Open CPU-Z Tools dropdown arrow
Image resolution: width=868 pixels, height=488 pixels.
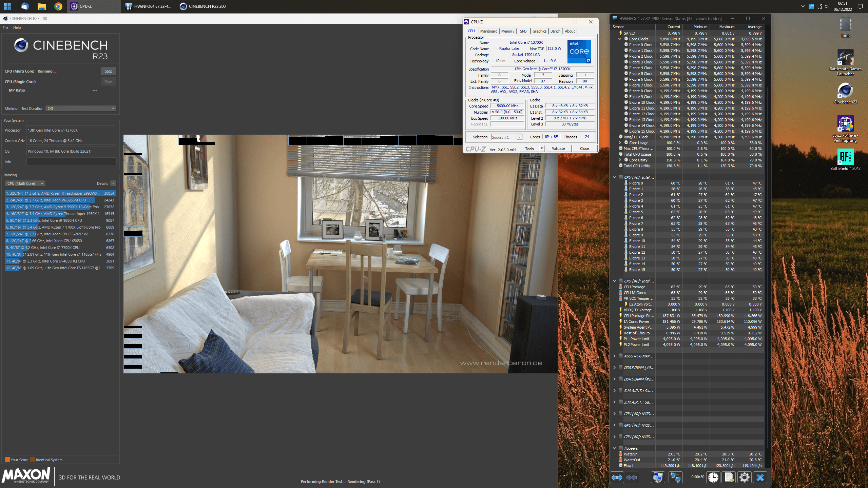(542, 149)
